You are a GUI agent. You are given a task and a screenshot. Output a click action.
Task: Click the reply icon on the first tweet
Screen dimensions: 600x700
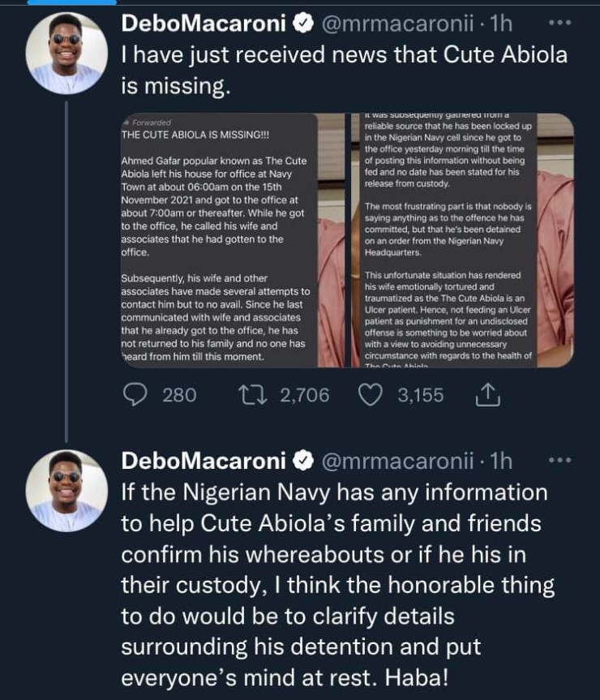click(x=135, y=395)
